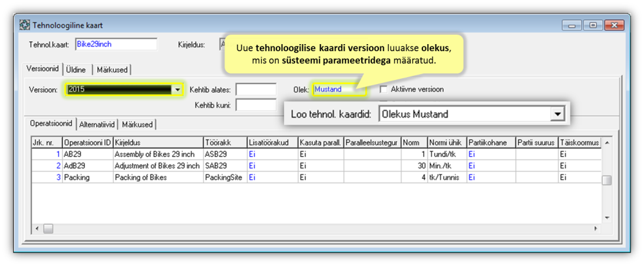Switch to the Üldine tab

tap(76, 70)
